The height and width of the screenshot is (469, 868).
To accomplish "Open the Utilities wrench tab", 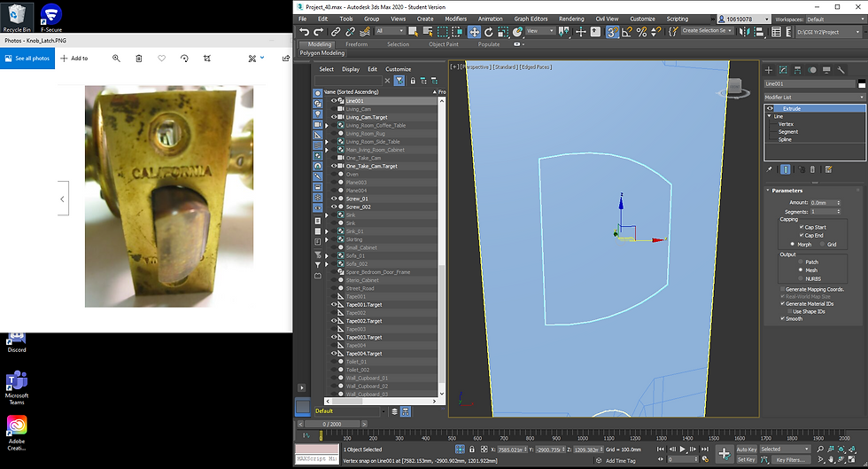I will click(841, 70).
